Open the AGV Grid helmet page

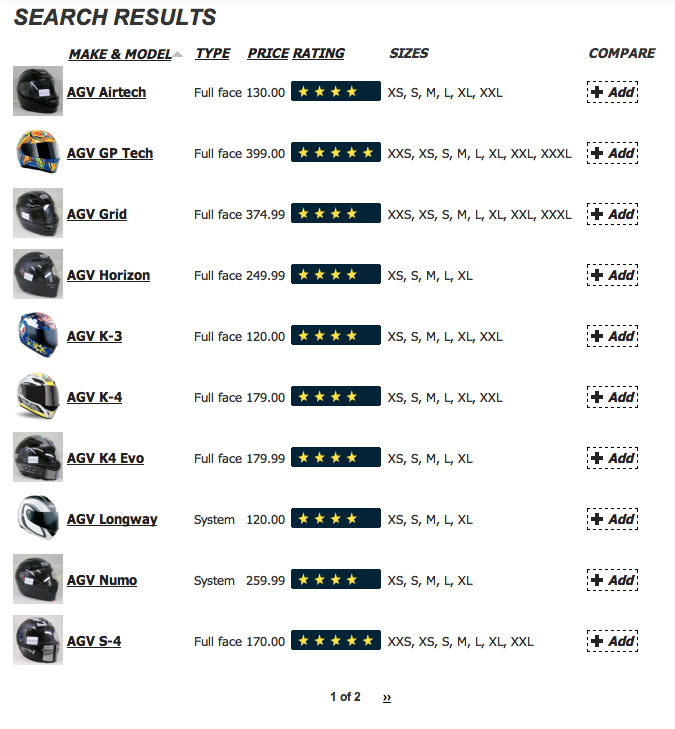point(97,214)
